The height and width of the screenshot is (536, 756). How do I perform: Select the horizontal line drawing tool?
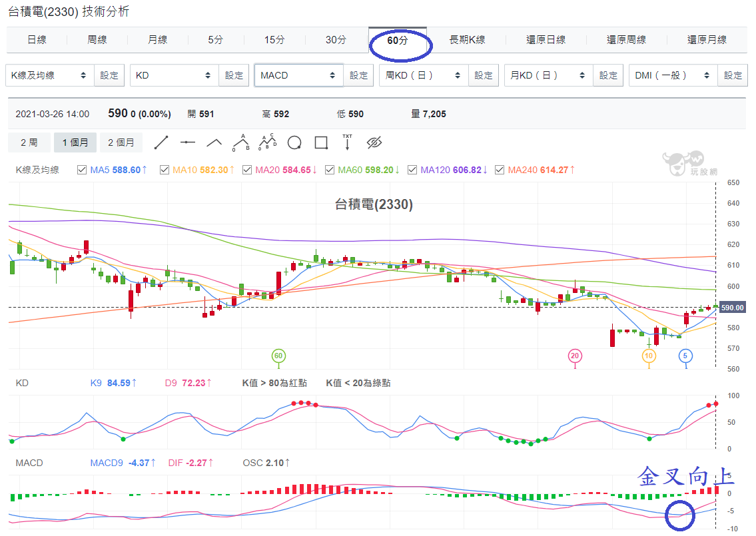click(x=188, y=142)
